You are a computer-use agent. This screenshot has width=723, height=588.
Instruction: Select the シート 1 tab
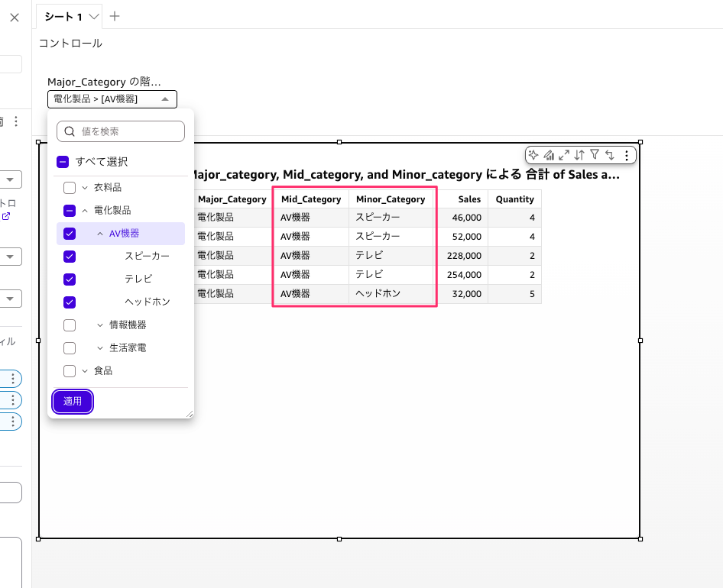[x=63, y=17]
